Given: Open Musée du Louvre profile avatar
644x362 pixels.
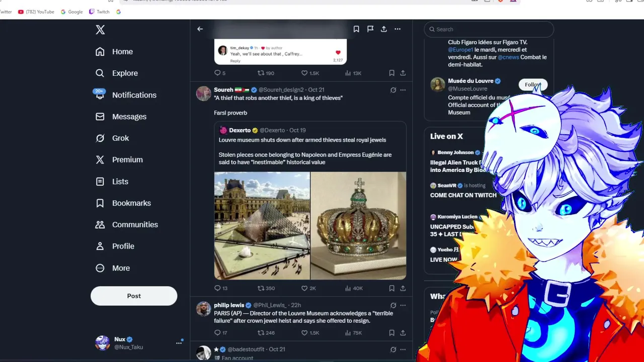Looking at the screenshot, I should tap(438, 84).
